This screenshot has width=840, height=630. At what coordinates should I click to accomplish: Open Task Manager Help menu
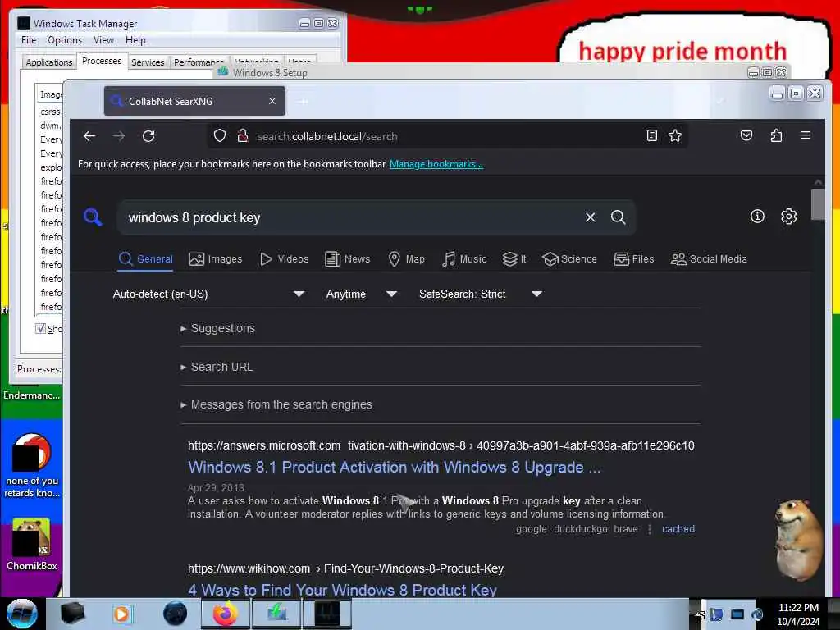tap(135, 40)
